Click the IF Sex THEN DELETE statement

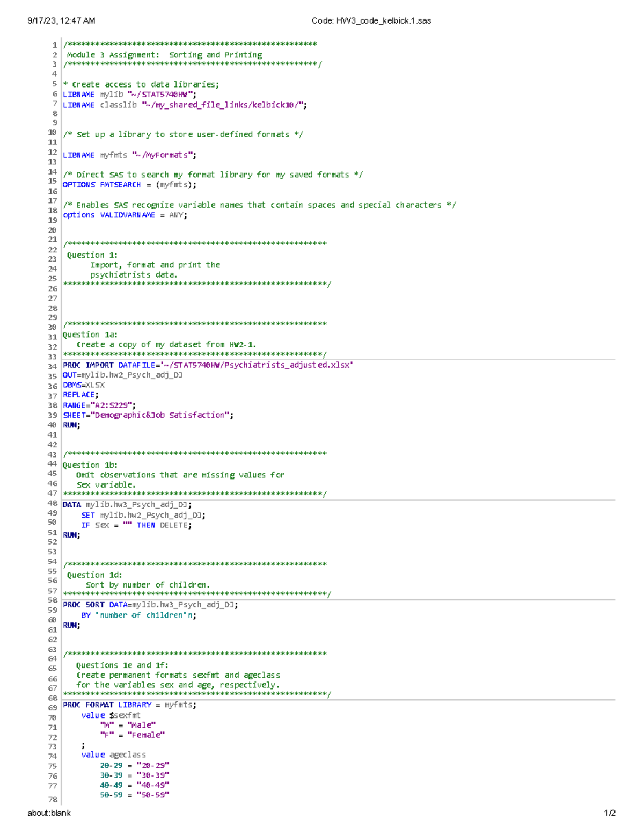(x=136, y=525)
